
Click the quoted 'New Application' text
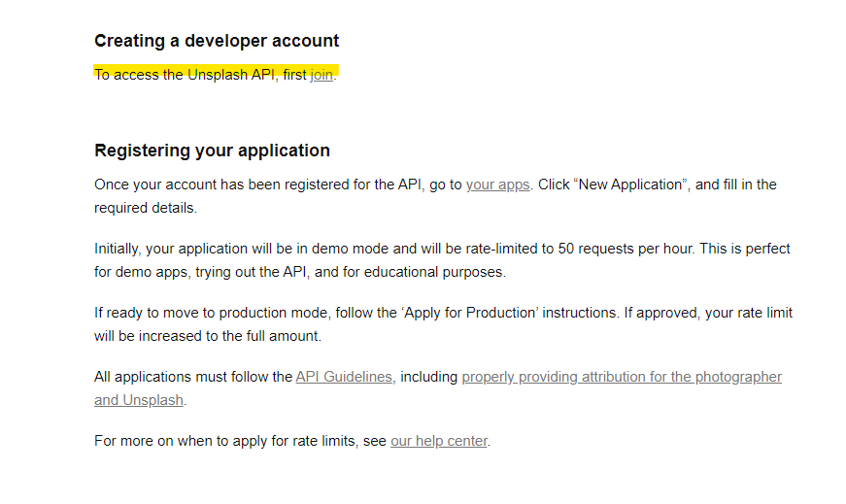tap(630, 185)
